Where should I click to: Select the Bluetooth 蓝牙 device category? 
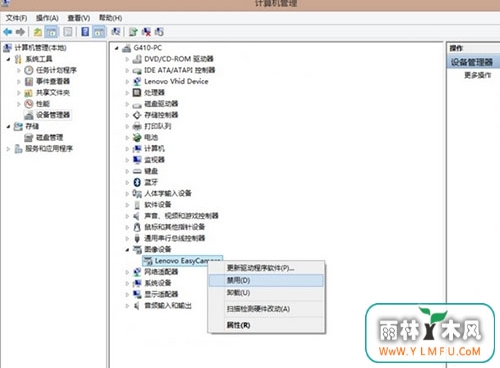click(x=151, y=182)
